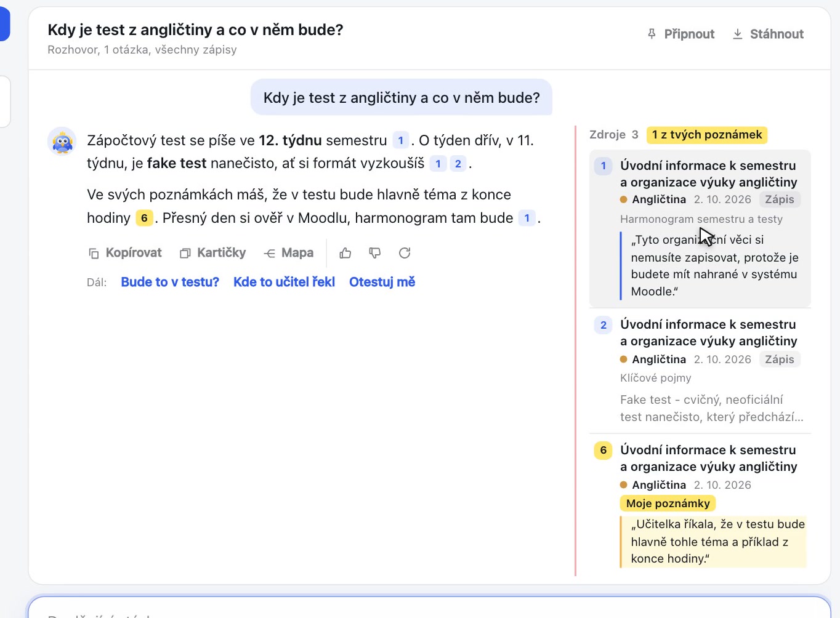
Task: Open yellow citation 6 after 'hodiny'
Action: tap(144, 218)
